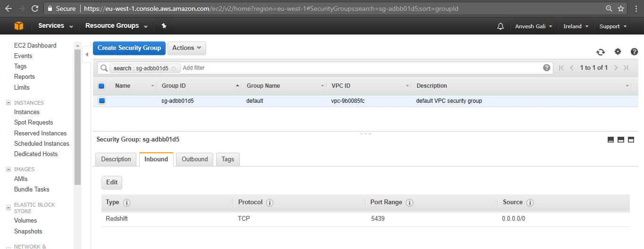
Task: Click the info icon next to Source
Action: (530, 203)
